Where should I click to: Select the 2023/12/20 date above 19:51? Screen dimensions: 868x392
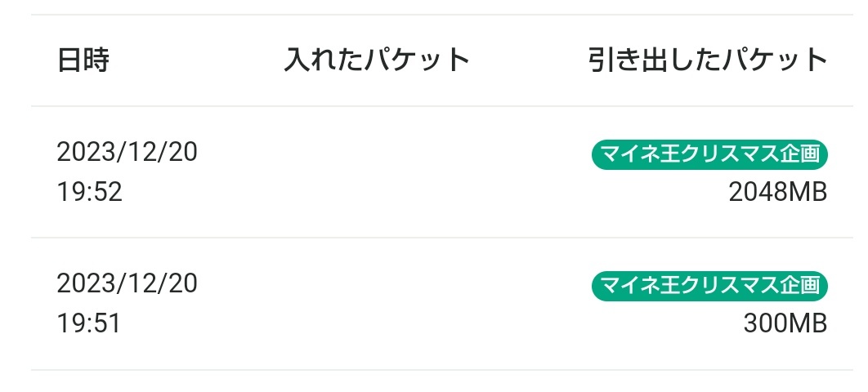[x=127, y=283]
